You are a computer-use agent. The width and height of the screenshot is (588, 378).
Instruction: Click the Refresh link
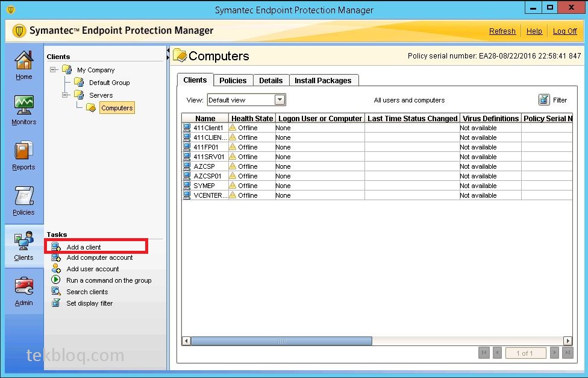[x=502, y=31]
